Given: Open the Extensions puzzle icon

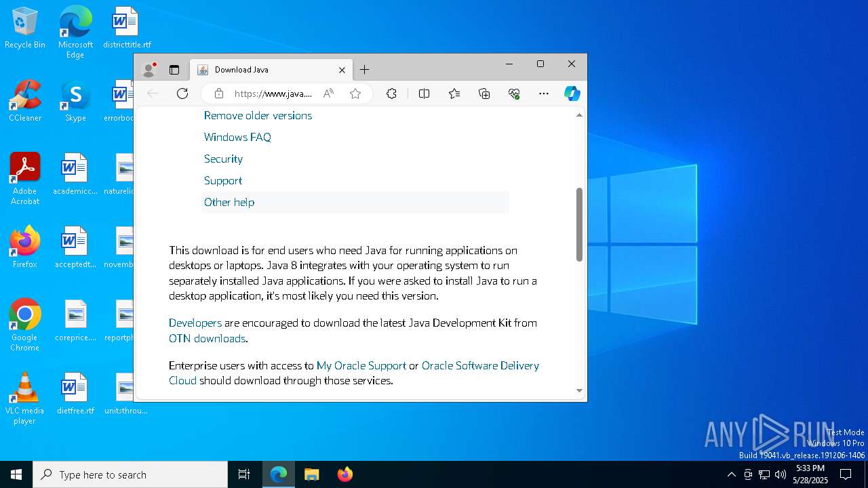Looking at the screenshot, I should pos(391,94).
